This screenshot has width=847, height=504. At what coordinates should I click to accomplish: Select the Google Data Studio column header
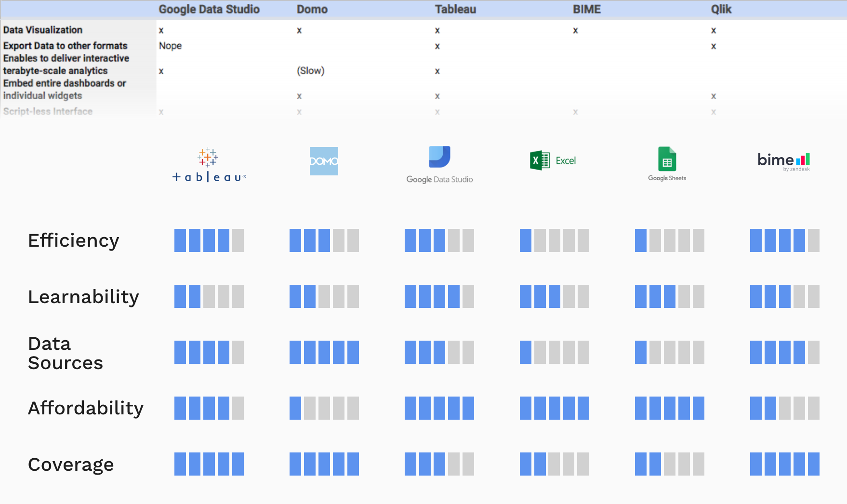pyautogui.click(x=209, y=9)
